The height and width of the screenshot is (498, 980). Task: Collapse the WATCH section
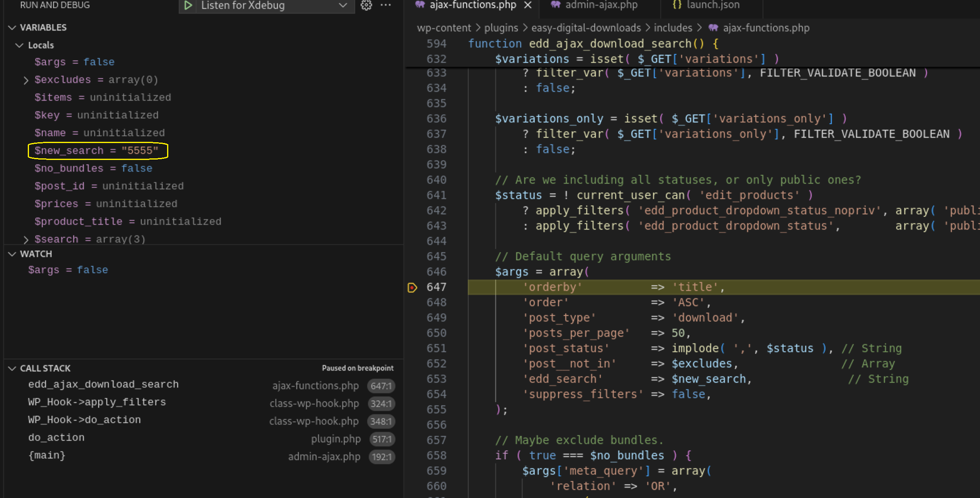12,254
